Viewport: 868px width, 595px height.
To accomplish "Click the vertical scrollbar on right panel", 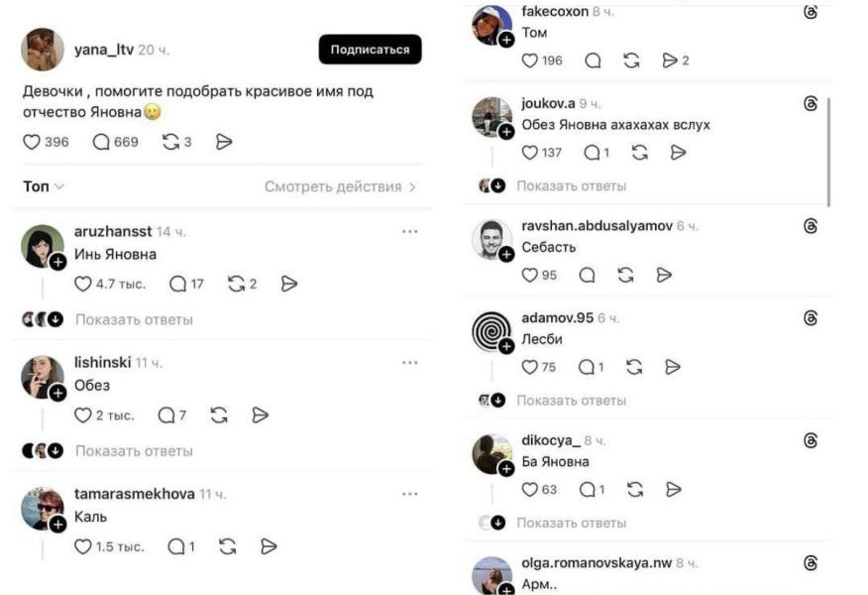I will tap(828, 153).
